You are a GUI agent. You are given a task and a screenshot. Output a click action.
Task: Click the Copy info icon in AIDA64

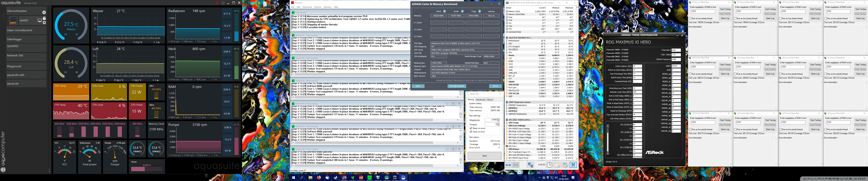[479, 11]
